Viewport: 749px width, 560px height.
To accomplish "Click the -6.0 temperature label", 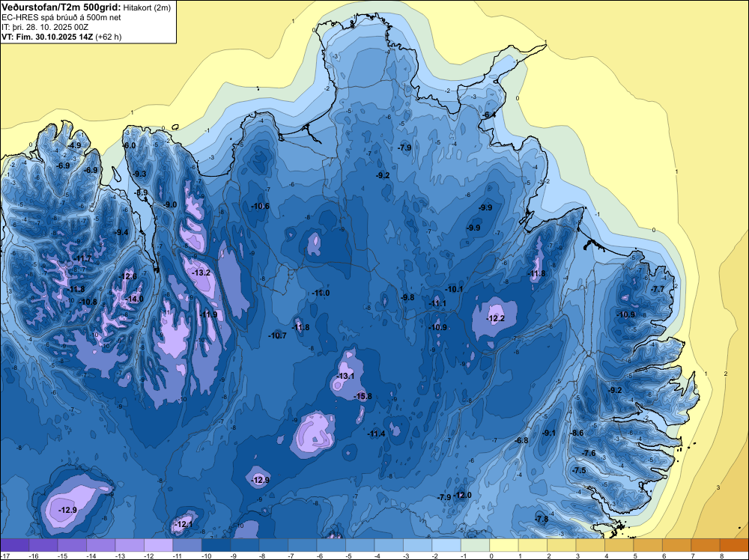I will (129, 145).
